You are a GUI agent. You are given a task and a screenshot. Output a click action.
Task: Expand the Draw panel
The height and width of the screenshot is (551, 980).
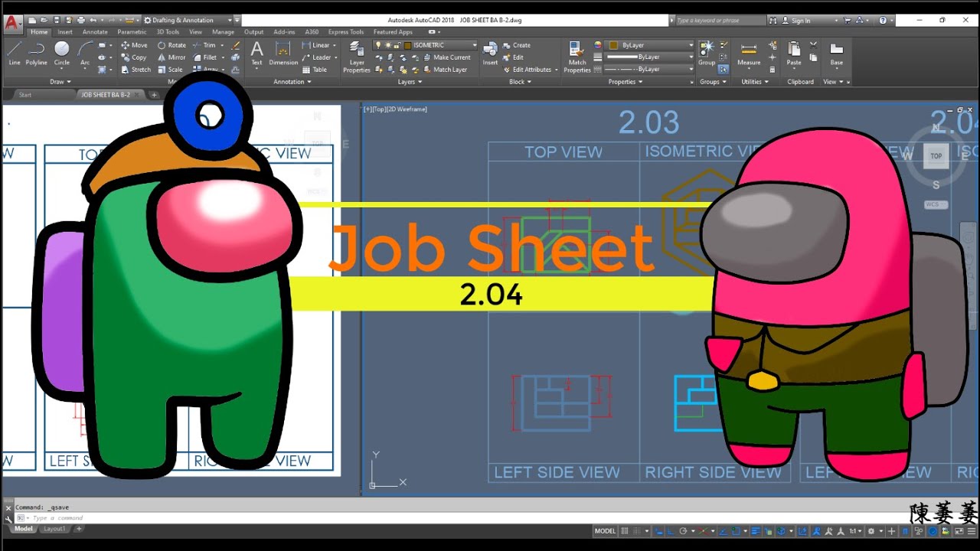[60, 82]
